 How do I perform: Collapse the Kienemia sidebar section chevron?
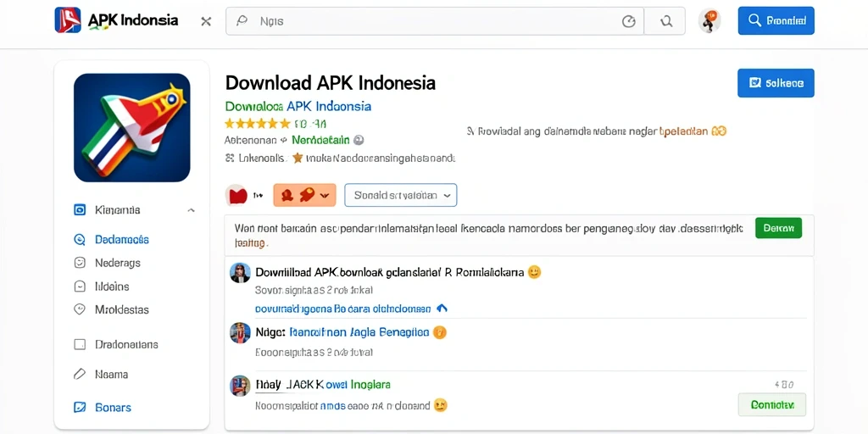(191, 210)
